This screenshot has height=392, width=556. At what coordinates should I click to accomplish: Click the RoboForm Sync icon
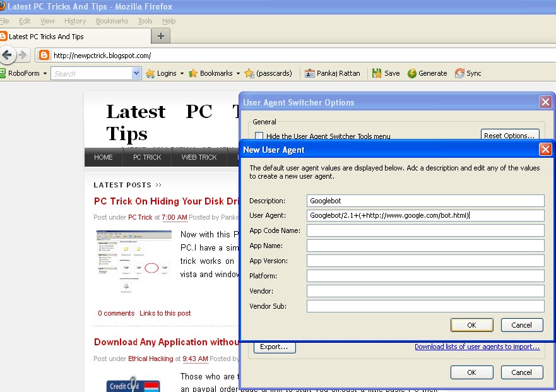click(459, 73)
